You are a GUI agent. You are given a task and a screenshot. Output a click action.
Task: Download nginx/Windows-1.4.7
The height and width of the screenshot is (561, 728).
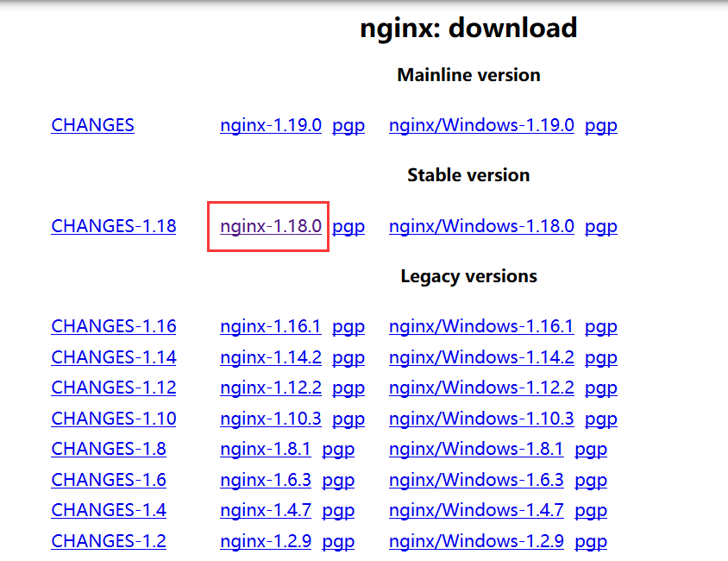[476, 510]
